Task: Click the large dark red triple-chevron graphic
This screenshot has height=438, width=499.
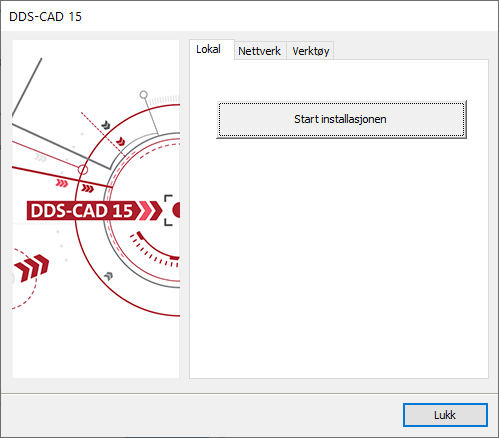Action: pyautogui.click(x=32, y=268)
